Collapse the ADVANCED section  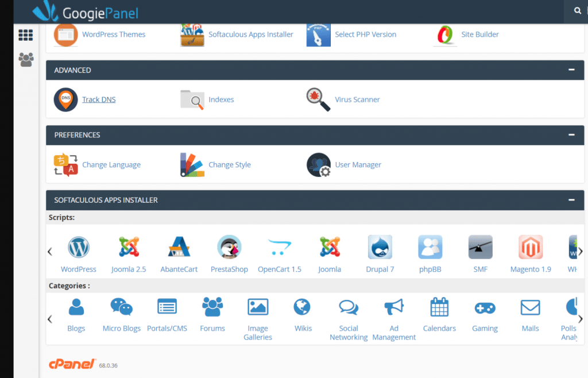tap(571, 70)
